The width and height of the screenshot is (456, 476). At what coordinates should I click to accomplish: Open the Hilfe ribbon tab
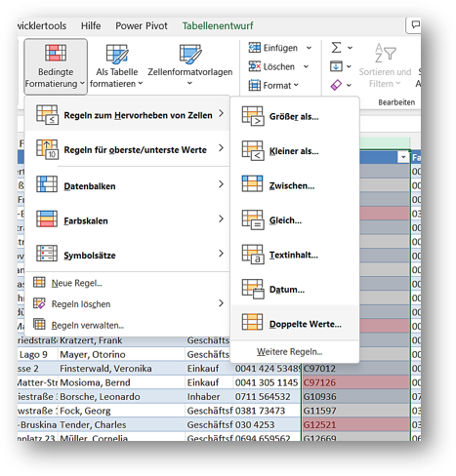click(x=91, y=25)
